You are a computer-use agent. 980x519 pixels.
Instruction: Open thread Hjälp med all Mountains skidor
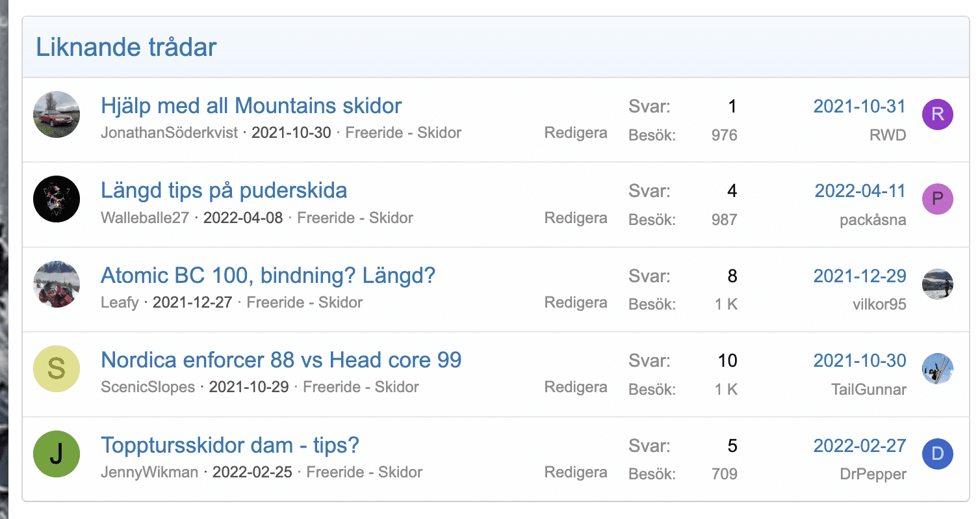pyautogui.click(x=251, y=105)
